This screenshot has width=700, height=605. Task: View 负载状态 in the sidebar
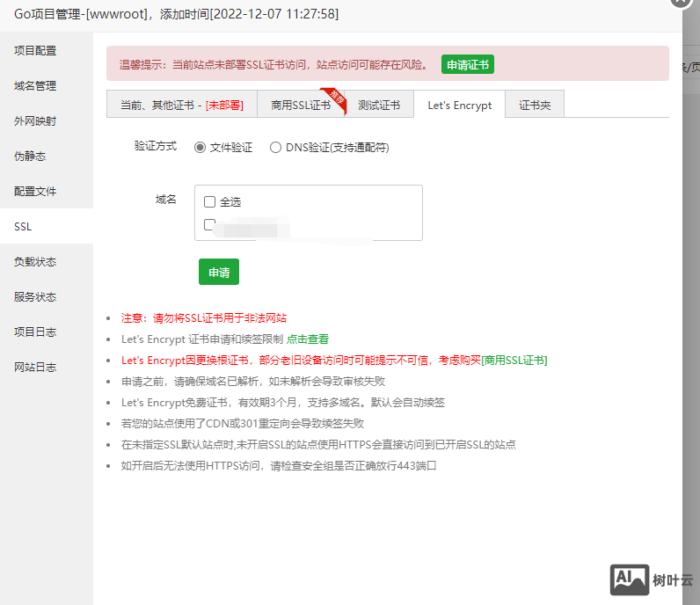click(35, 261)
